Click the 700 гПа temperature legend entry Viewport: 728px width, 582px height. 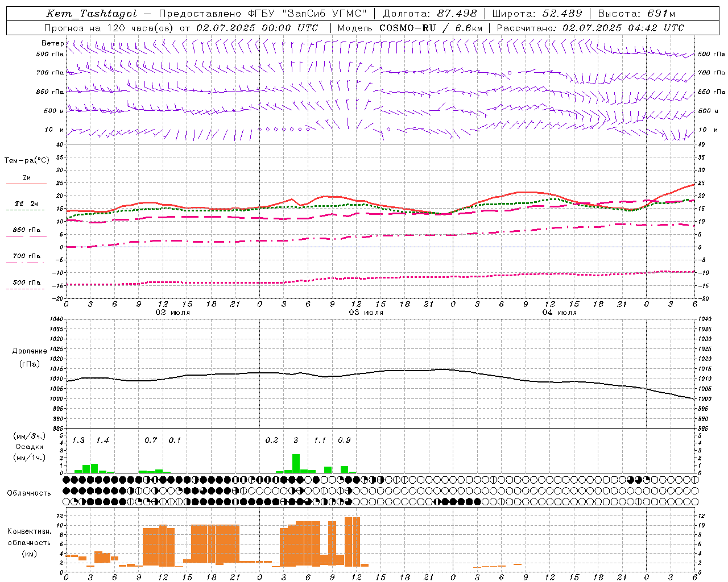pos(26,256)
